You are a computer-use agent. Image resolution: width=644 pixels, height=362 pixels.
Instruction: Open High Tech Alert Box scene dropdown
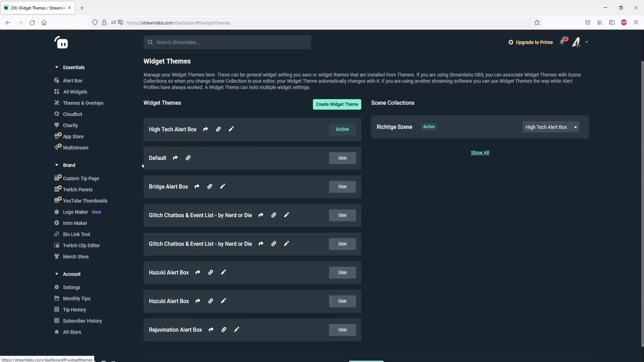click(x=551, y=127)
